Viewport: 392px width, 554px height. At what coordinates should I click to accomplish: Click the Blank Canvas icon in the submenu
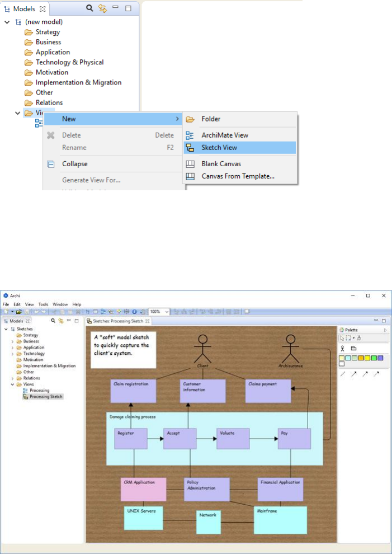click(x=190, y=164)
